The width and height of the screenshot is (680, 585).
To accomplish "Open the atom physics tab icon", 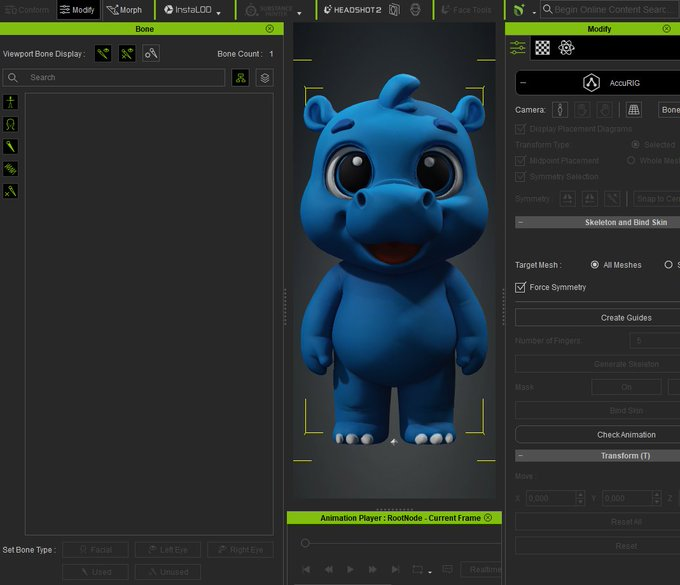I will [566, 48].
